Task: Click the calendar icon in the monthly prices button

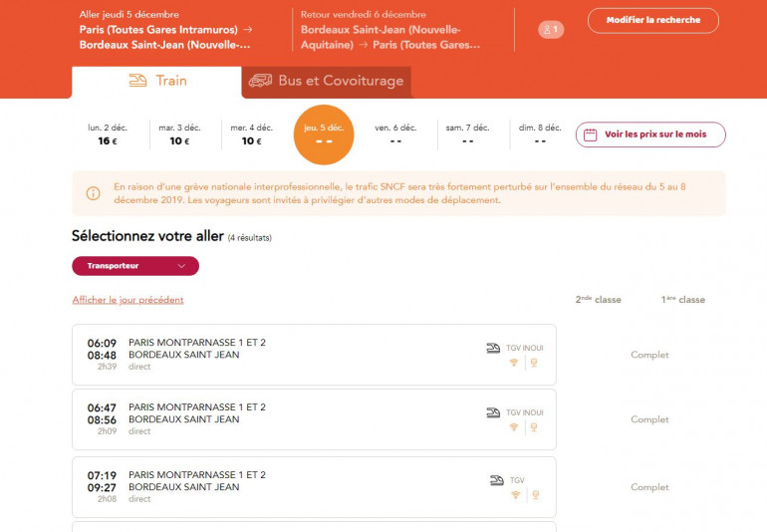Action: pos(590,134)
